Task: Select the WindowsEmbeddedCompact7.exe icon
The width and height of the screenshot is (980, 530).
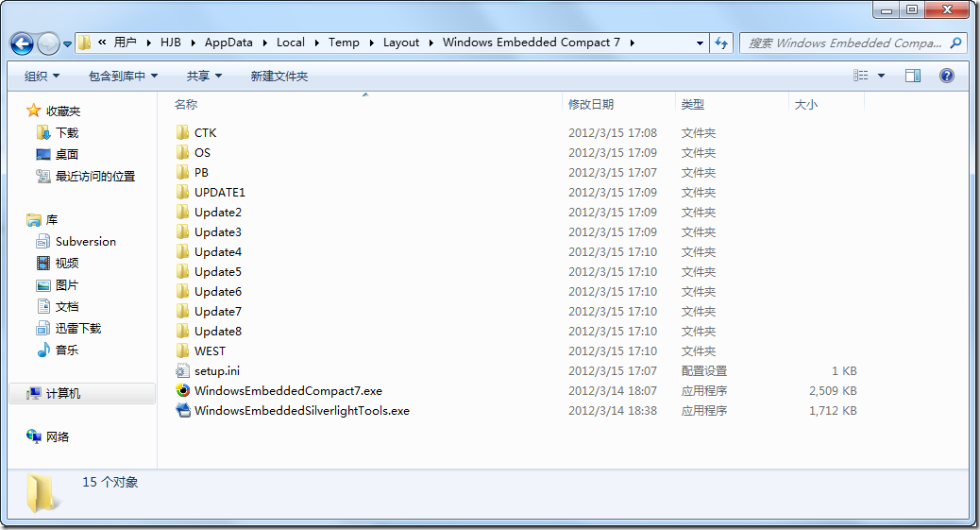Action: [182, 390]
